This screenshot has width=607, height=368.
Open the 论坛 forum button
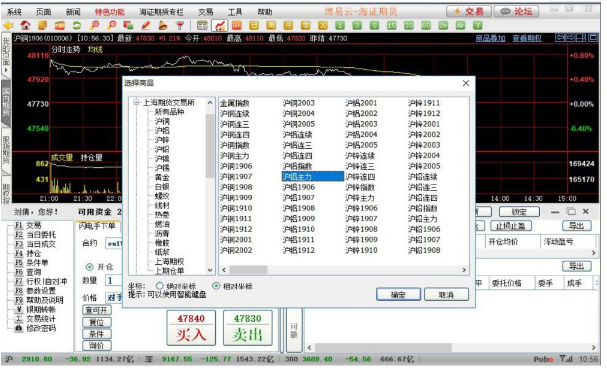click(x=517, y=11)
